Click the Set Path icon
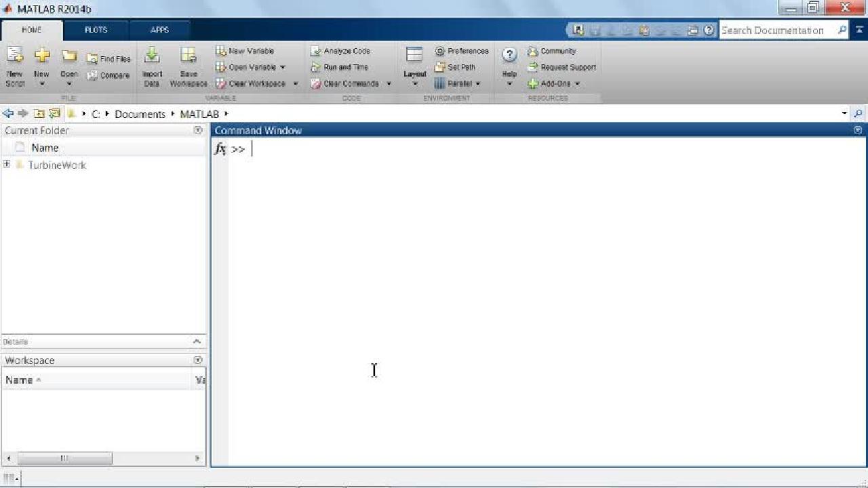The height and width of the screenshot is (488, 868). (439, 67)
